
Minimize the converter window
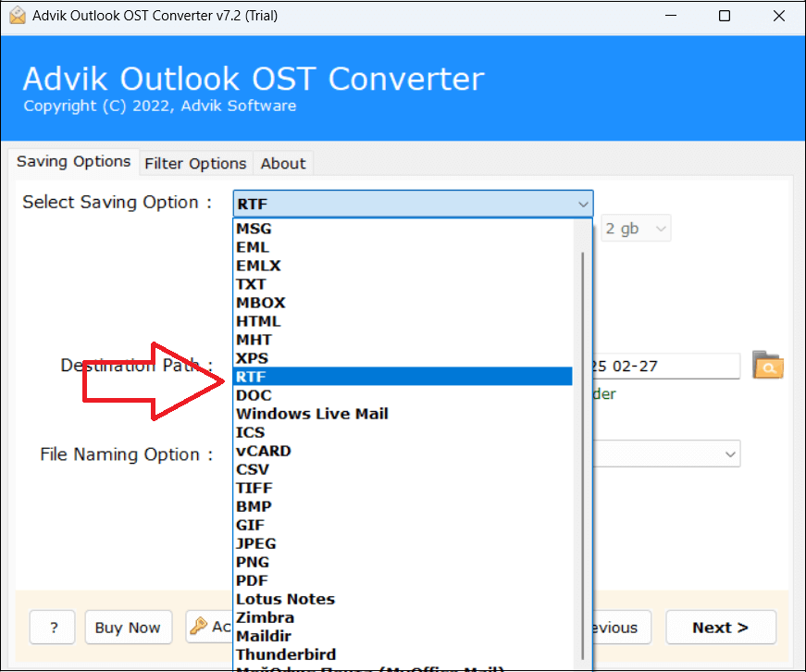pyautogui.click(x=670, y=16)
